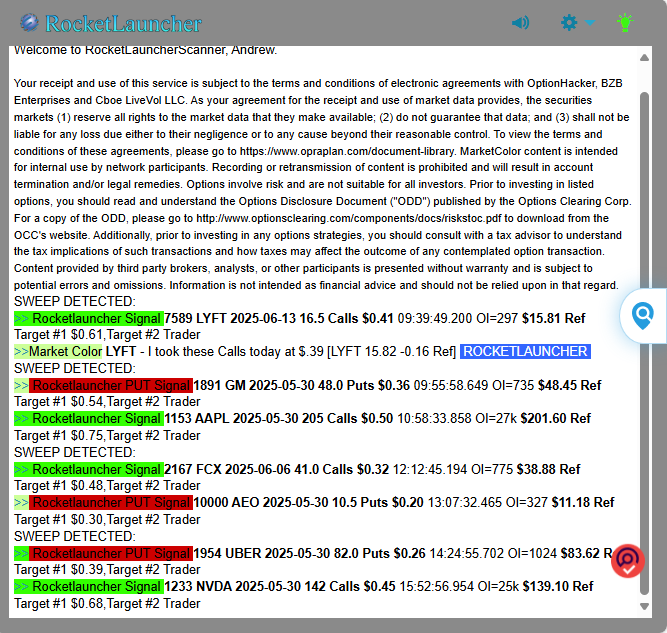Click '10:58:33.858 OI=27k' on AAPL row
Viewport: 667px width, 633px height.
tap(457, 419)
